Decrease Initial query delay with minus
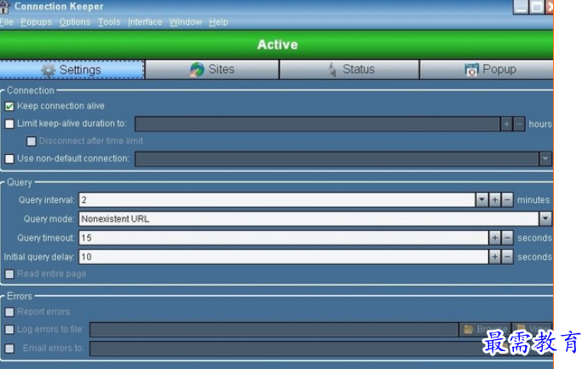 coord(507,257)
